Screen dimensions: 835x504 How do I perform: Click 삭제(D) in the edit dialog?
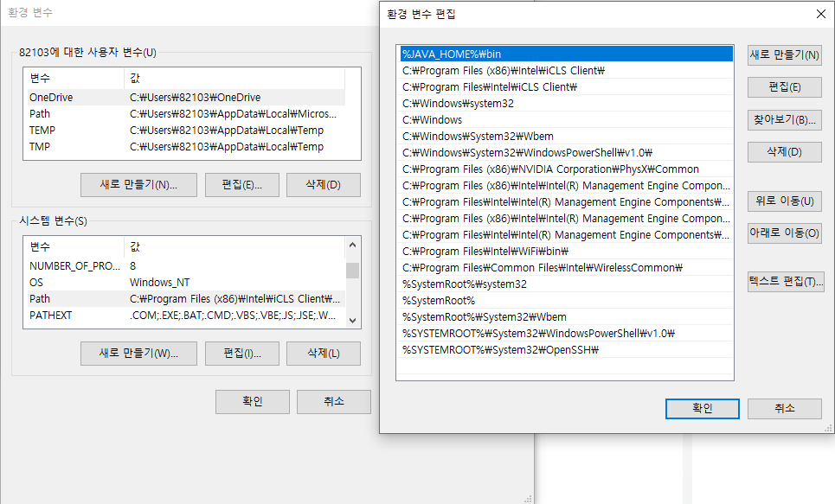click(x=785, y=152)
